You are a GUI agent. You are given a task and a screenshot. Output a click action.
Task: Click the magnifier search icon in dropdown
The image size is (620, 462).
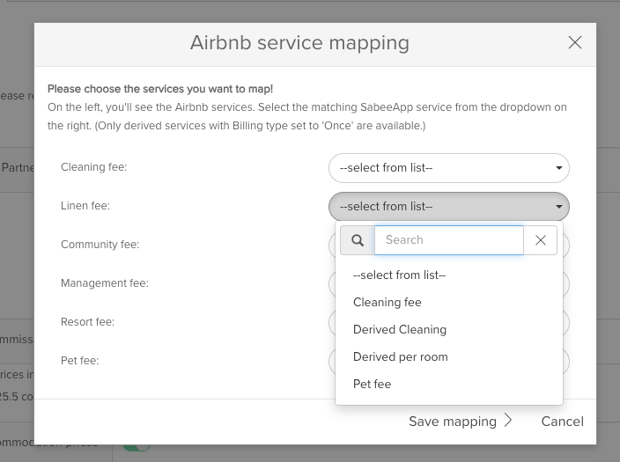(357, 240)
